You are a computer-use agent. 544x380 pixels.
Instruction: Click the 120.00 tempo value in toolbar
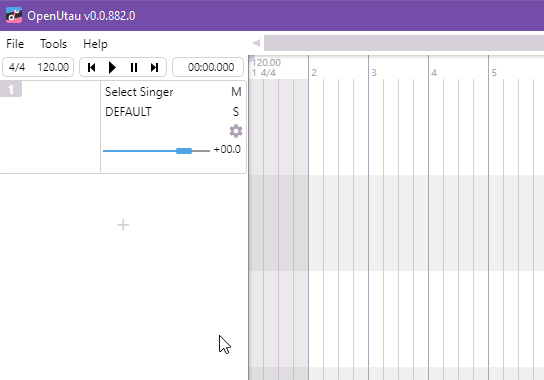click(x=53, y=67)
